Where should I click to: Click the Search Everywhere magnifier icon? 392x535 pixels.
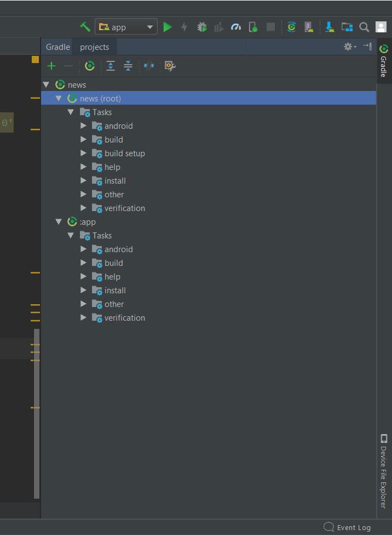pyautogui.click(x=365, y=27)
